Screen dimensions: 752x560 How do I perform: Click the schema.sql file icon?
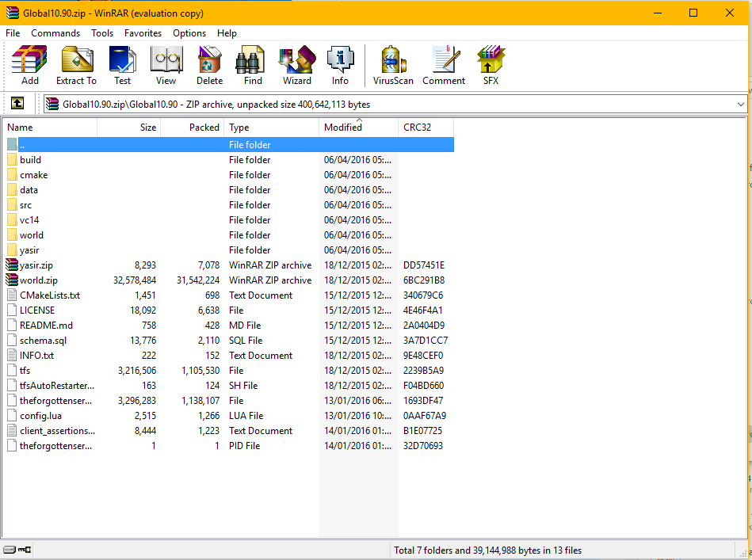coord(12,341)
